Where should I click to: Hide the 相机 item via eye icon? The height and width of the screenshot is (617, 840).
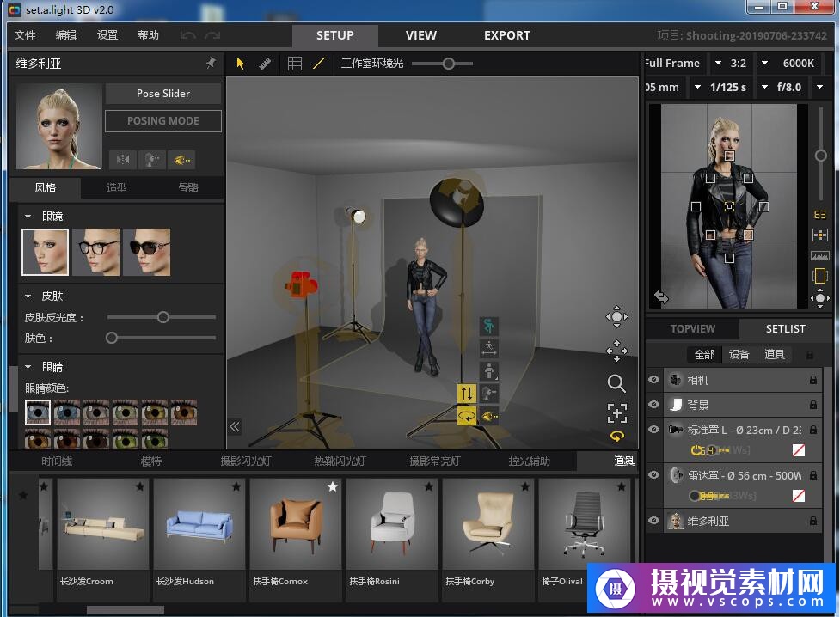(x=653, y=380)
